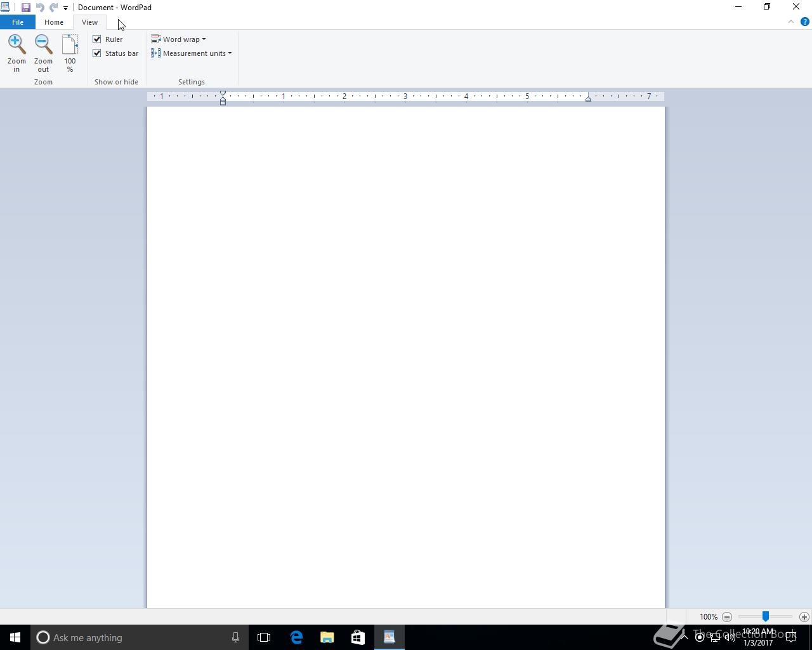Click the Zoom out magnifier button
This screenshot has height=650, width=812.
[43, 53]
